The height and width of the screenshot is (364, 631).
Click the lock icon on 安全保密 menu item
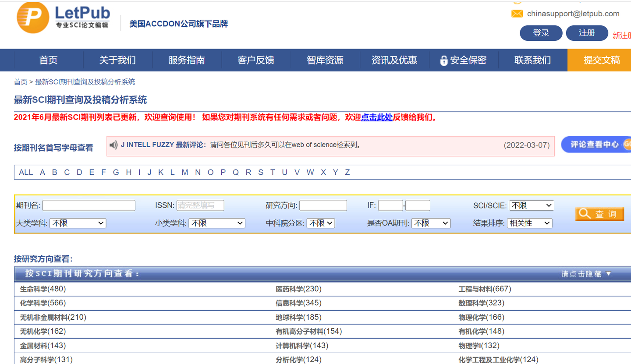point(444,60)
